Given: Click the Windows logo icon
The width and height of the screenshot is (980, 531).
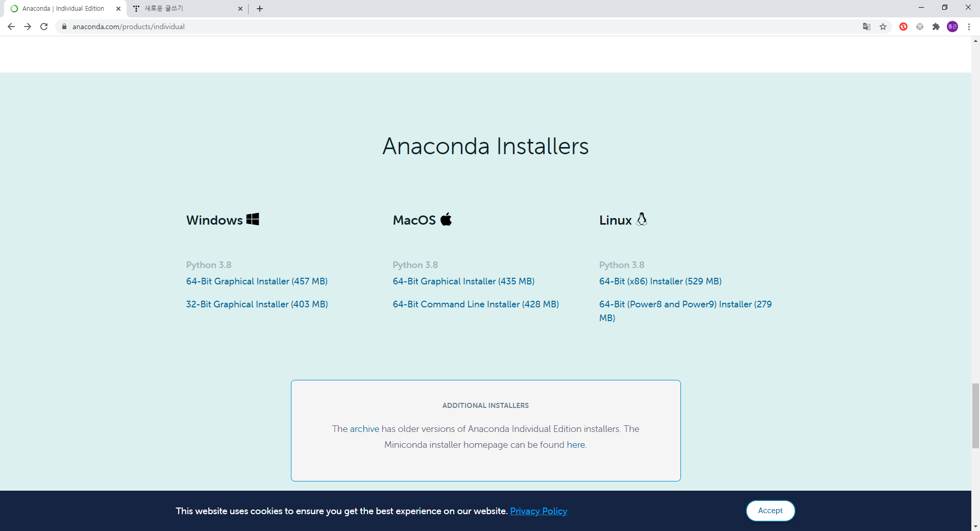Looking at the screenshot, I should pos(253,219).
